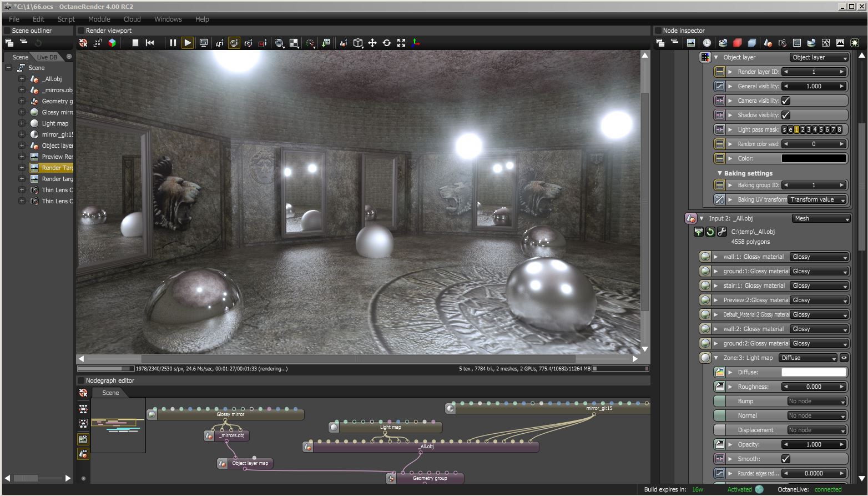
Task: Toggle light pass mask 5
Action: click(821, 129)
